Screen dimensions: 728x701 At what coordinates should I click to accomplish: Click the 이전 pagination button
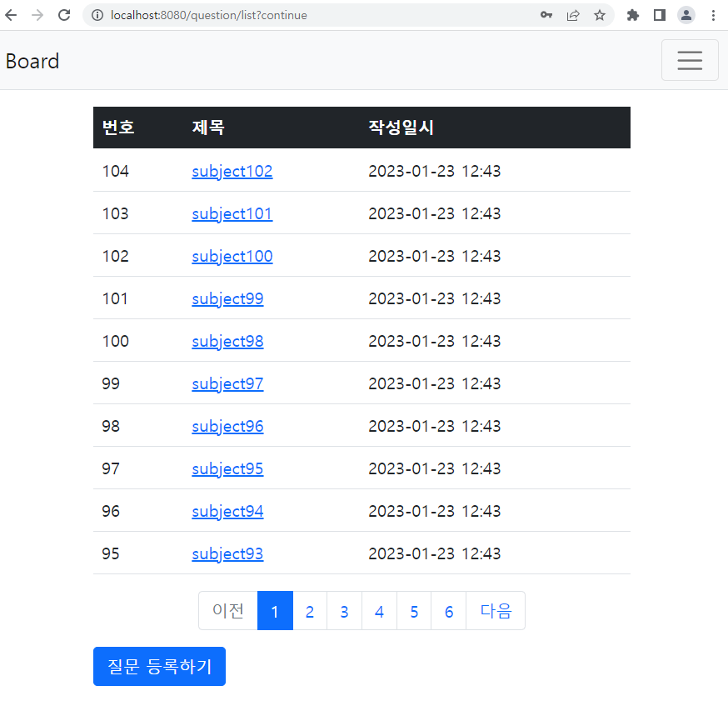point(228,610)
